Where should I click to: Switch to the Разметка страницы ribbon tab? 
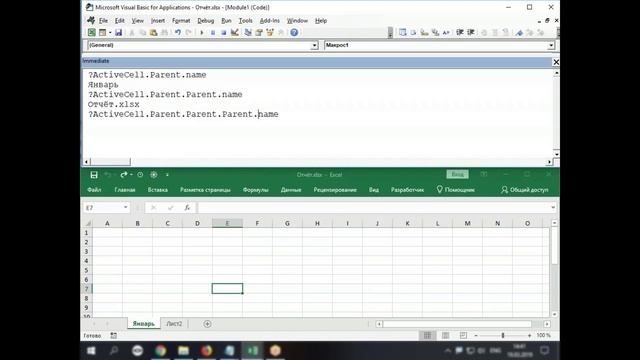(205, 190)
